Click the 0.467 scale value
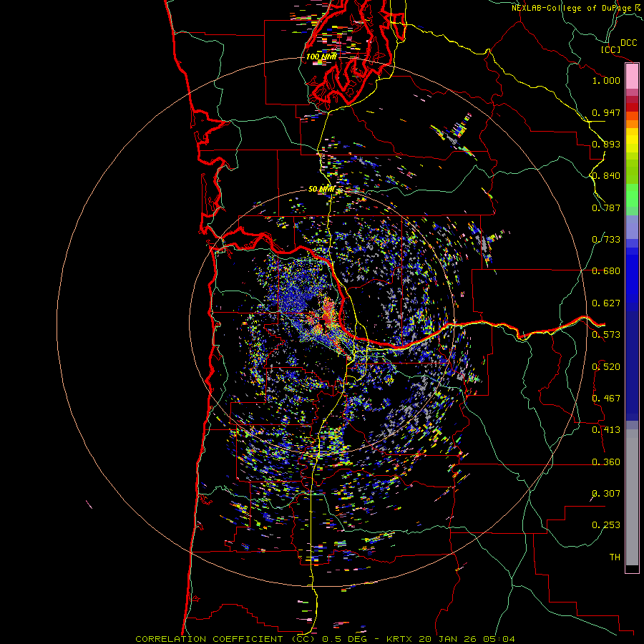Viewport: 644px width, 644px height. (606, 399)
